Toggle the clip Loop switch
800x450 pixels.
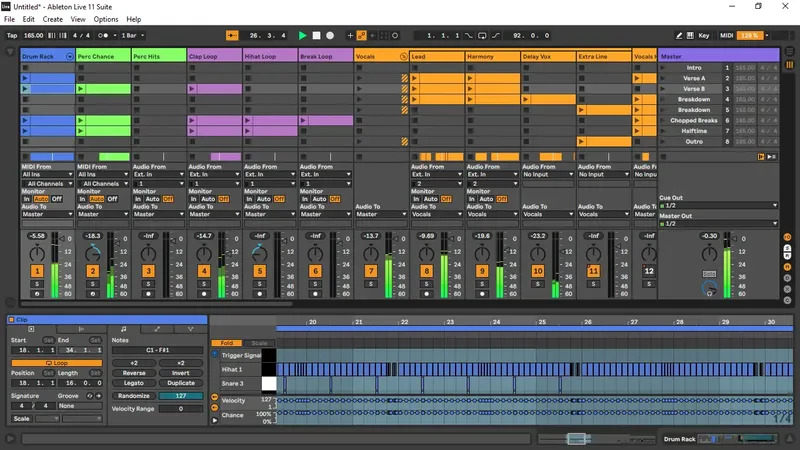point(57,363)
